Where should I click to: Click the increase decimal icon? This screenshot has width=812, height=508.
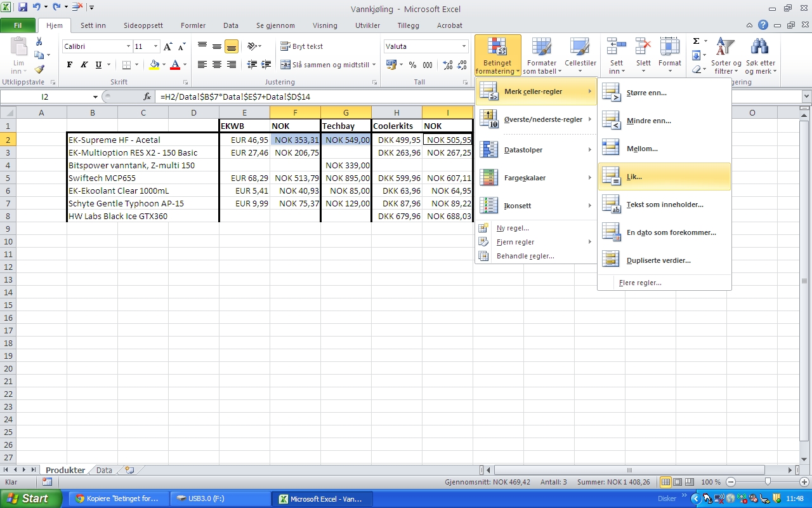447,65
